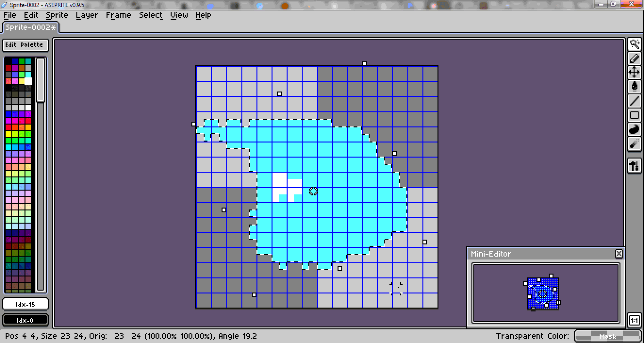
Task: Activate the Move tool
Action: pos(634,73)
